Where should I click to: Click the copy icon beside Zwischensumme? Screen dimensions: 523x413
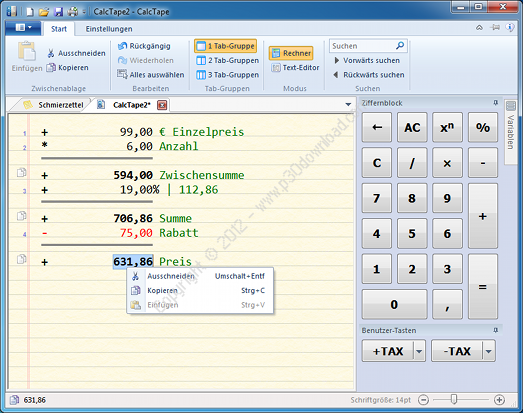21,173
